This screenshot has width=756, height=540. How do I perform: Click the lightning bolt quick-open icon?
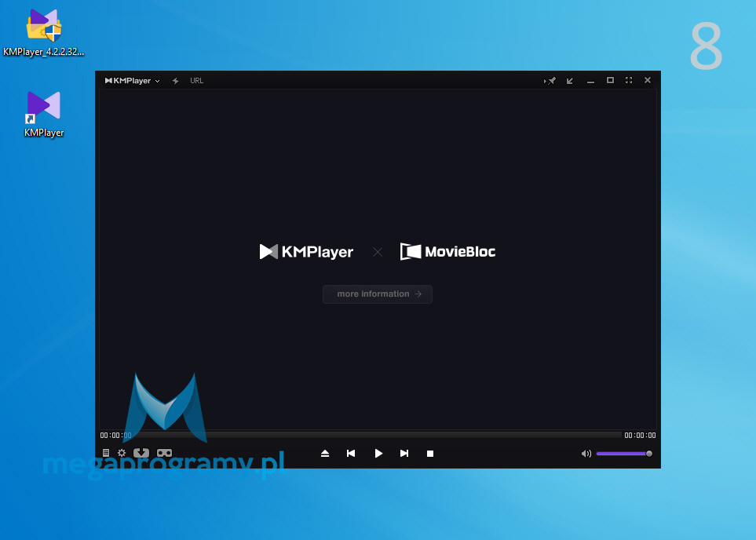176,81
